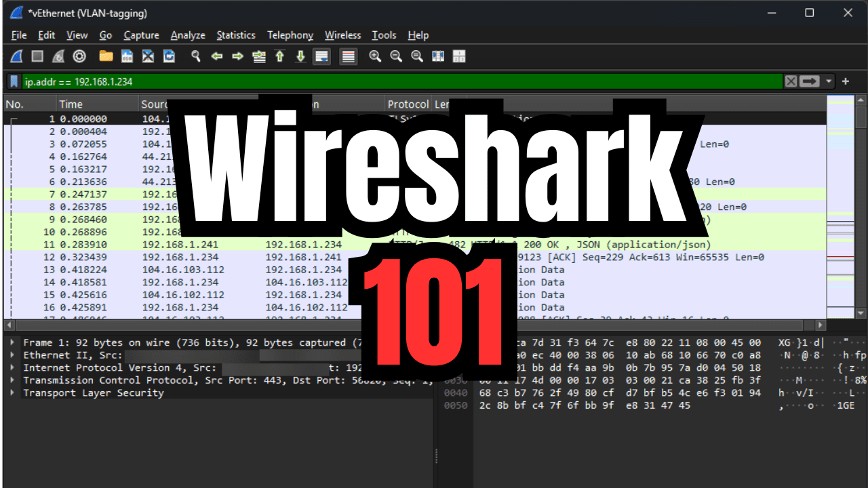Viewport: 868px width, 488px height.
Task: Open capture options gear icon
Action: (x=79, y=56)
